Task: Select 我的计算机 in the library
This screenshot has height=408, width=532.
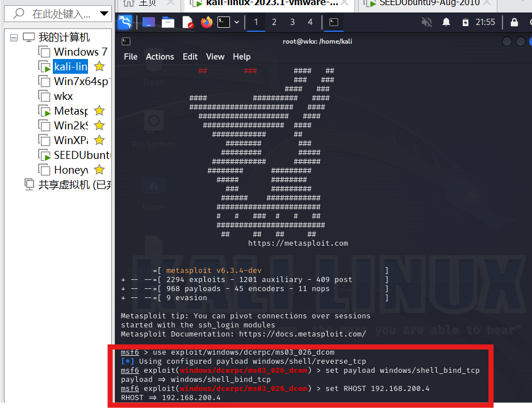Action: pos(64,37)
